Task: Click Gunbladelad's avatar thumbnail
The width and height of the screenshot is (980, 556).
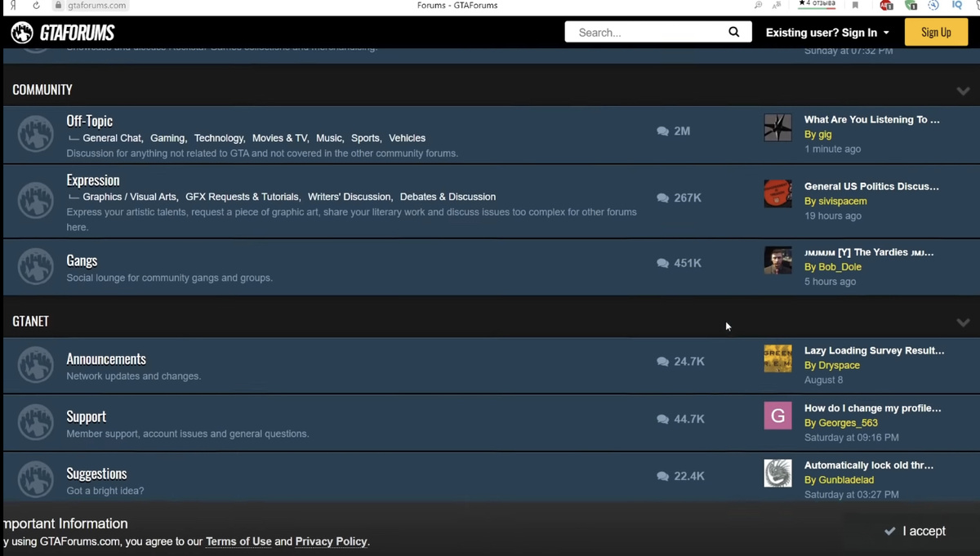Action: click(x=777, y=474)
